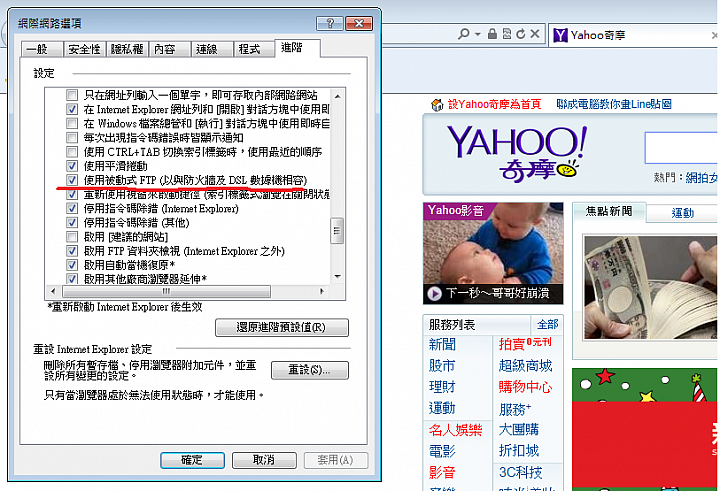Viewport: 720px width, 491px height.
Task: Open the 運動 service link in 服務列表
Action: (x=442, y=408)
